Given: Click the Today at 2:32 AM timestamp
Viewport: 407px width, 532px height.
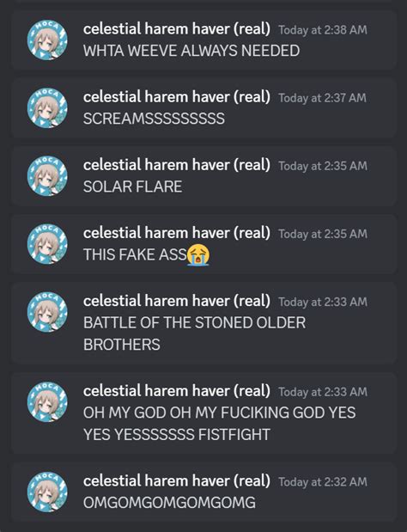Looking at the screenshot, I should point(323,482).
